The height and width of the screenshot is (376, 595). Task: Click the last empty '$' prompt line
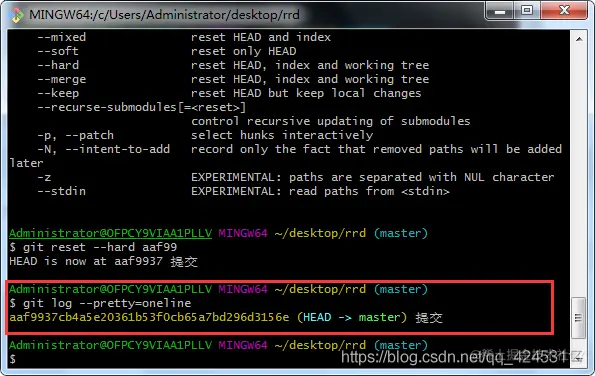(x=13, y=359)
